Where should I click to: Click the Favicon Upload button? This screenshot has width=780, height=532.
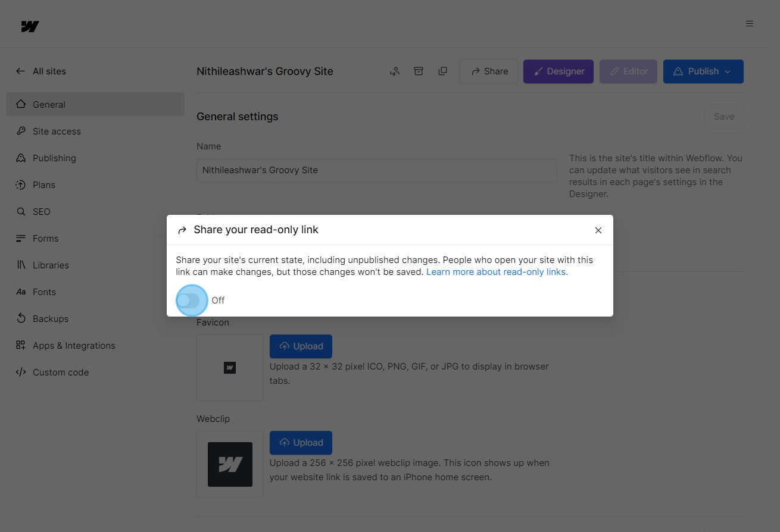(301, 346)
